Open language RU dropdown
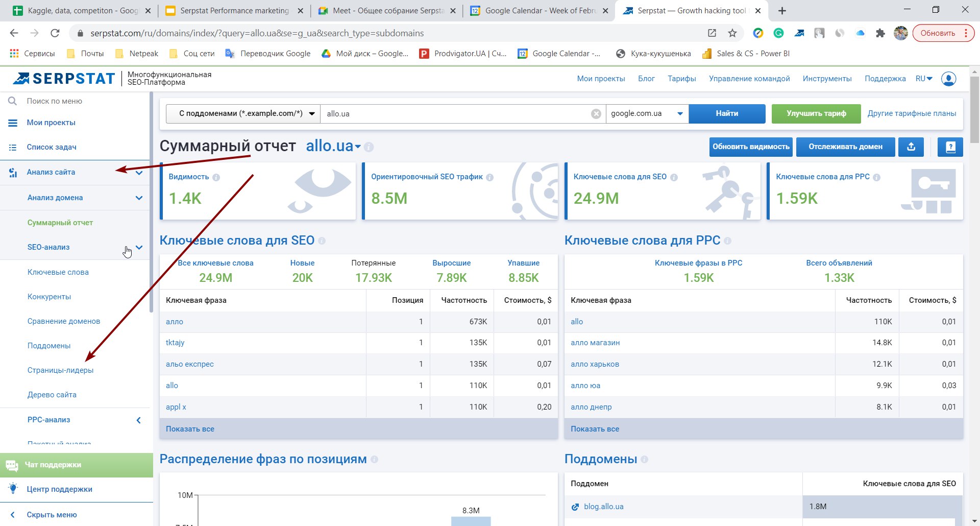The width and height of the screenshot is (980, 526). [x=924, y=79]
